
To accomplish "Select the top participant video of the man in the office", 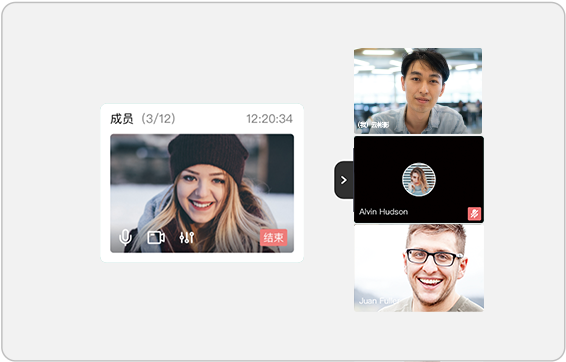I will [418, 91].
